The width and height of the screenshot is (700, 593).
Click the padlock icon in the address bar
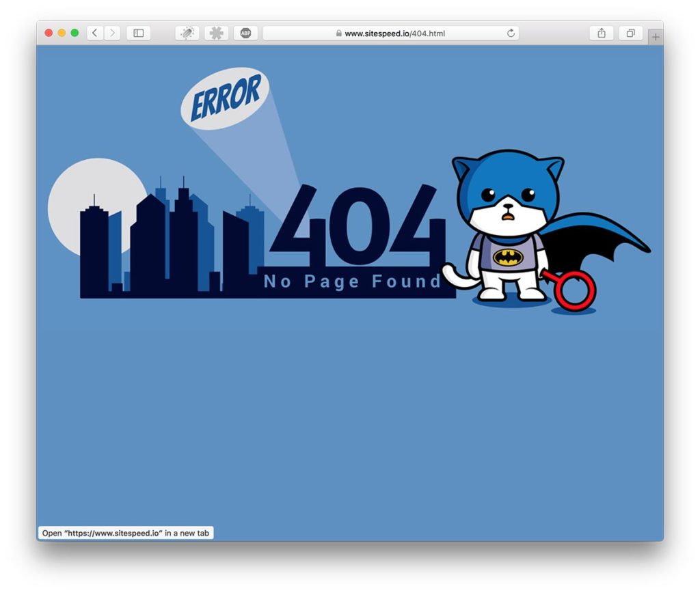point(338,32)
